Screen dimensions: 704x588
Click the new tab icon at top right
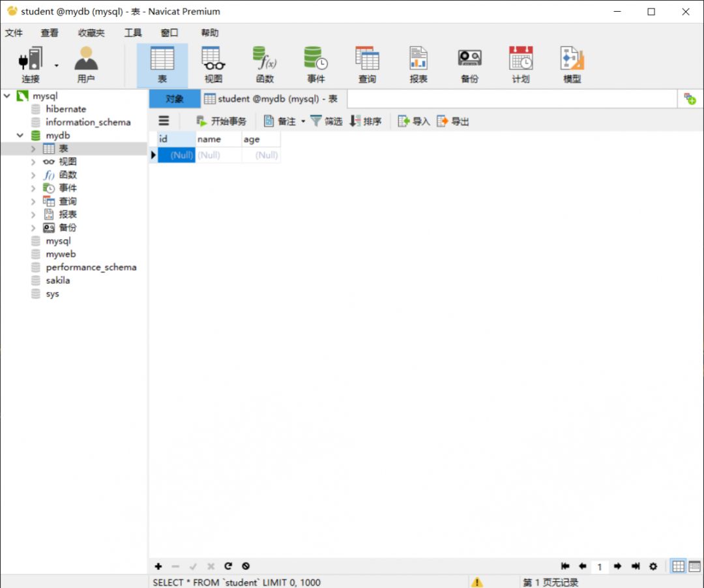tap(690, 98)
